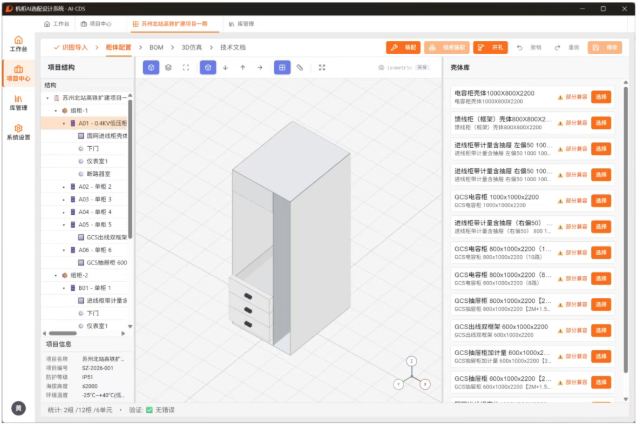
Task: Click 选择 for 馈线柜（框架）壳体800X800X2
Action: 601,123
